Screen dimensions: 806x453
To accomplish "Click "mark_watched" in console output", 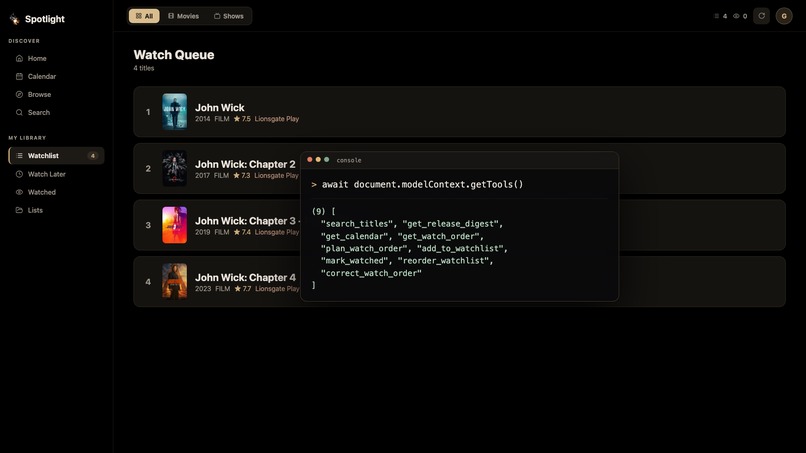I will pos(355,261).
